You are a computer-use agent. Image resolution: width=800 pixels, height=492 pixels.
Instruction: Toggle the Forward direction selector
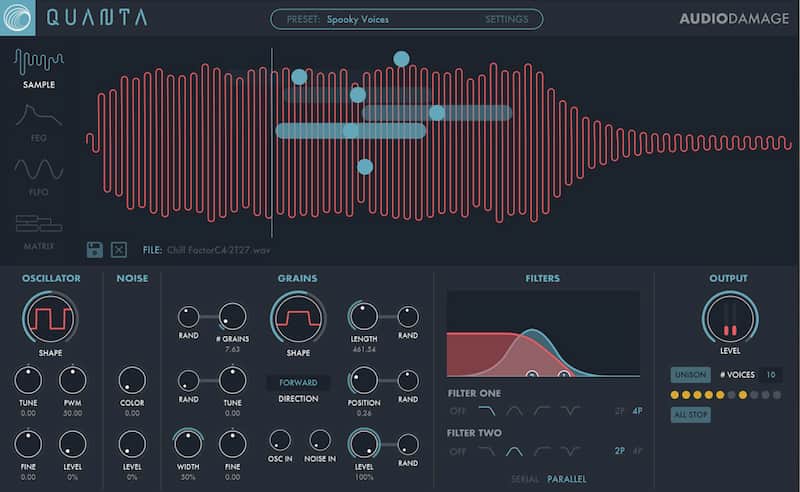click(x=298, y=382)
